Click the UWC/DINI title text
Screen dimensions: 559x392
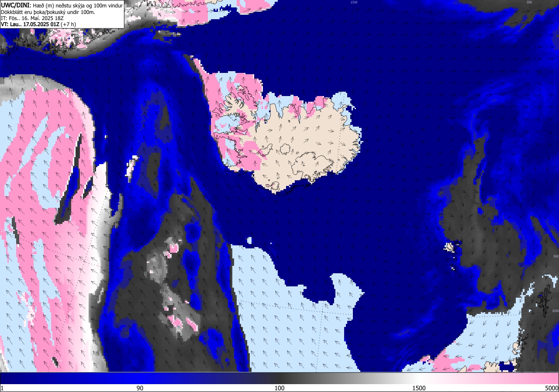coord(16,5)
